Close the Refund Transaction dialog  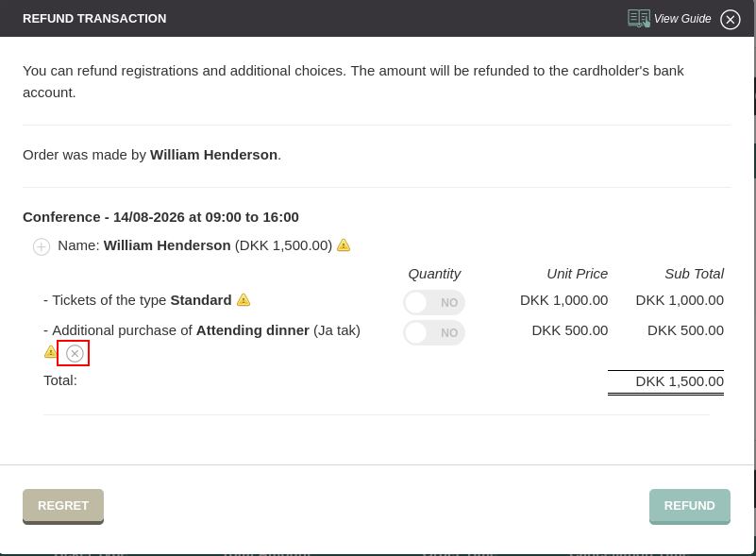pos(730,19)
